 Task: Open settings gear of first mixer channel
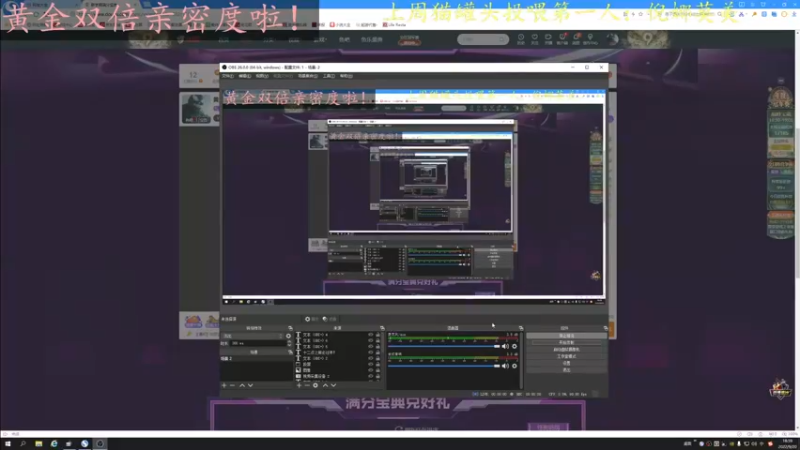coord(514,346)
